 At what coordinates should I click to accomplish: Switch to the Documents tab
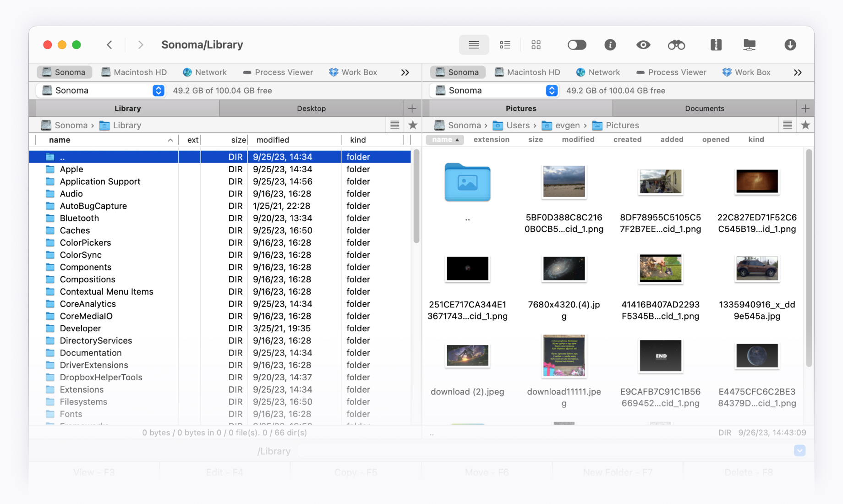pos(704,108)
